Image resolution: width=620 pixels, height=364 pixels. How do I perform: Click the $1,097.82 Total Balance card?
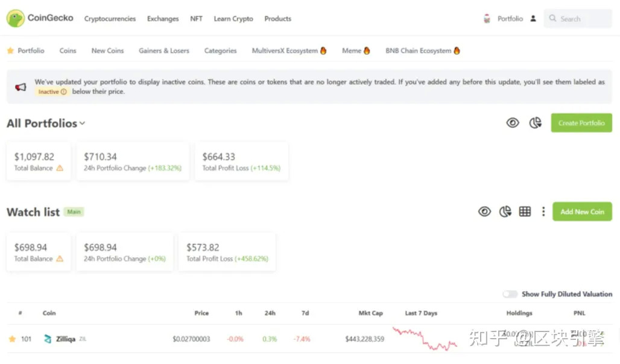[x=39, y=162]
